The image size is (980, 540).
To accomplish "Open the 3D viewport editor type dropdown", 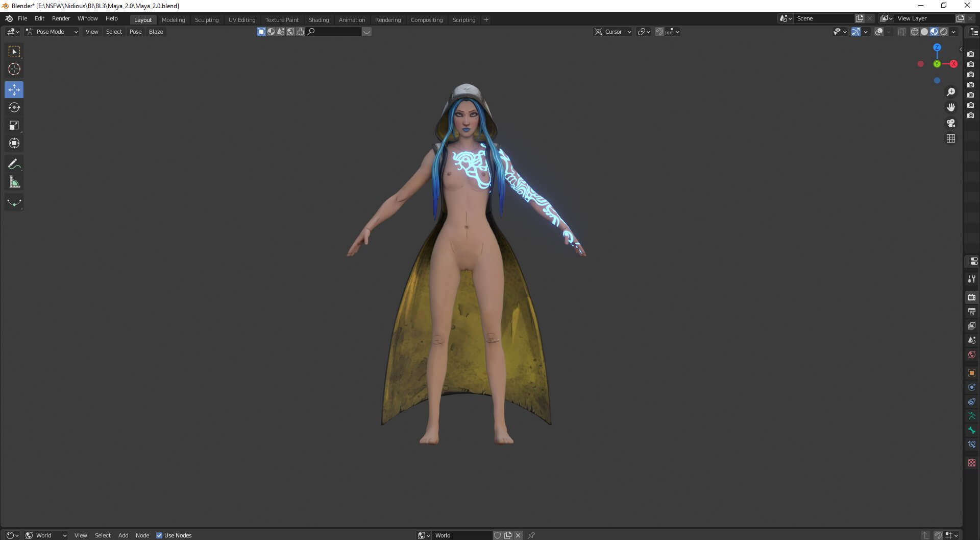I will [13, 32].
